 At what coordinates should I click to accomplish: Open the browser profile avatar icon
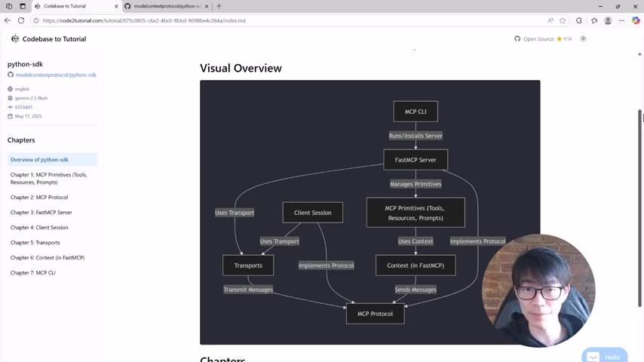608,20
